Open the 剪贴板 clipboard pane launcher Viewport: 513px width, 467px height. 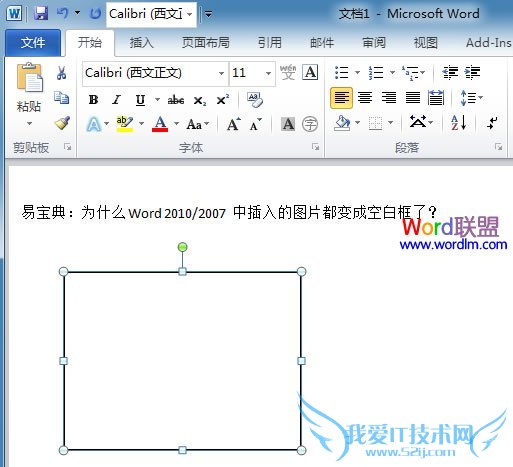(x=68, y=147)
